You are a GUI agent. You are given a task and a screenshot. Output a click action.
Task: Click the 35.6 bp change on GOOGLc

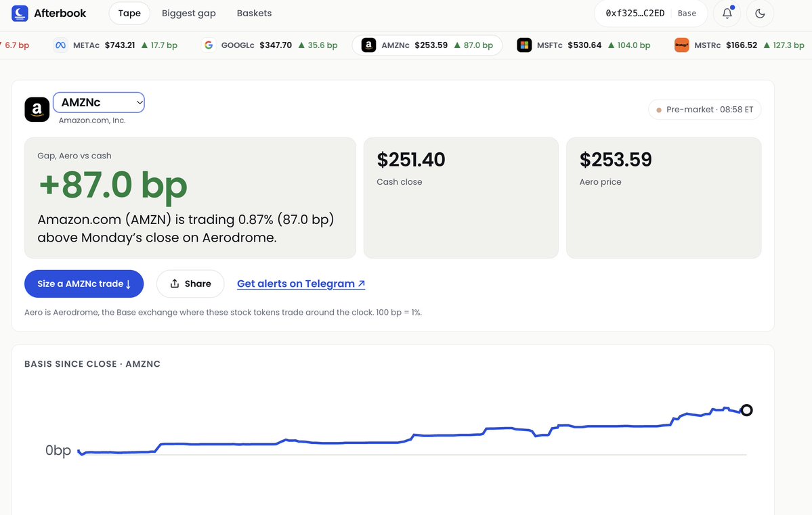pyautogui.click(x=318, y=45)
